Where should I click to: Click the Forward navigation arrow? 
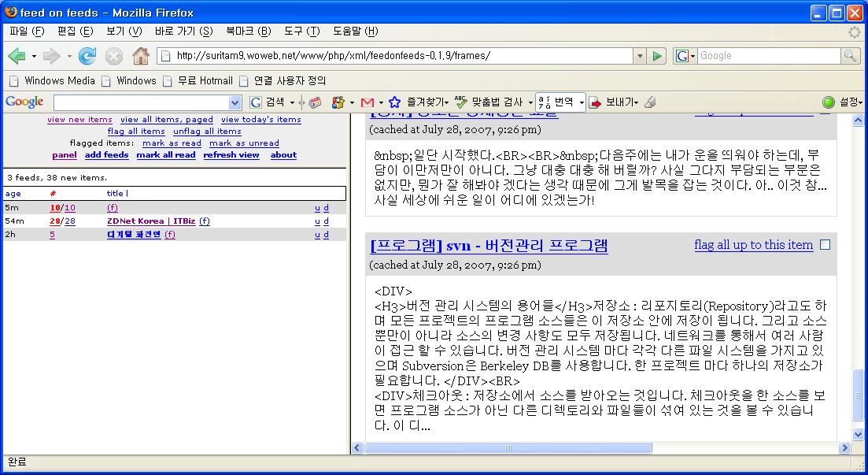coord(51,56)
